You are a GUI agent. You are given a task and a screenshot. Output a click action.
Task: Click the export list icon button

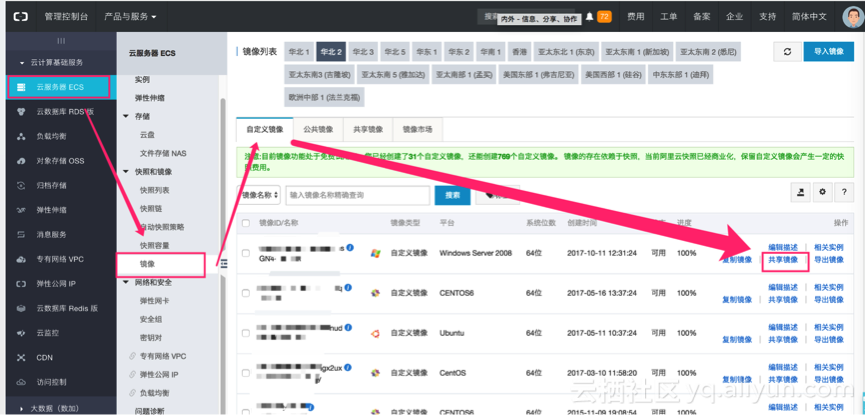point(801,192)
